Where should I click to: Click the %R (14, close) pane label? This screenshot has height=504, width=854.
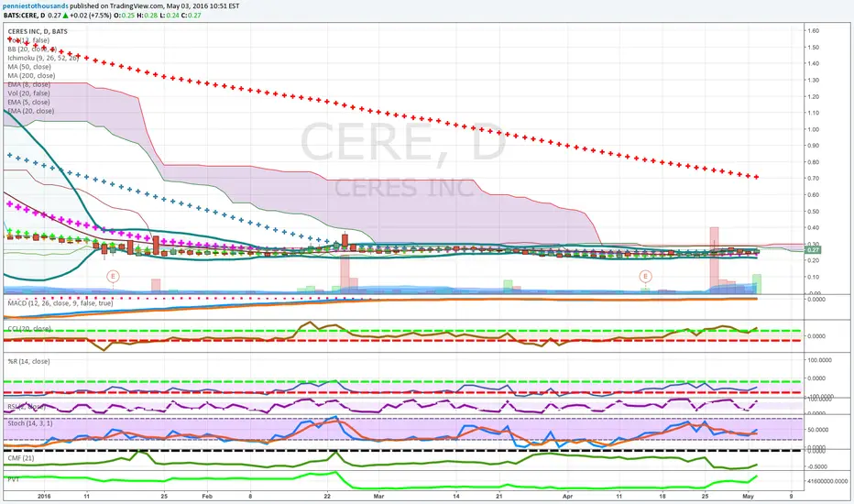pyautogui.click(x=28, y=361)
